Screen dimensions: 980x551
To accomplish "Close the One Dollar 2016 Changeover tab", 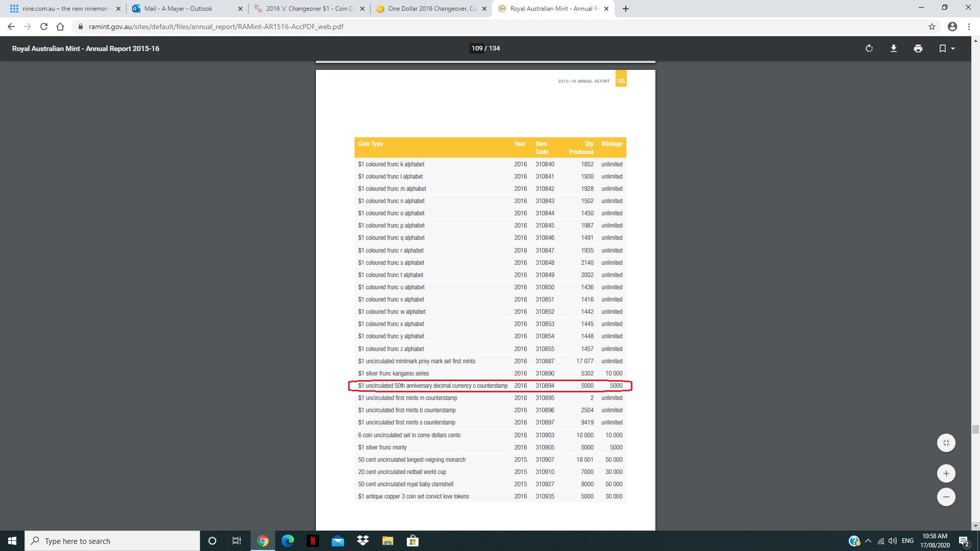I will point(484,9).
